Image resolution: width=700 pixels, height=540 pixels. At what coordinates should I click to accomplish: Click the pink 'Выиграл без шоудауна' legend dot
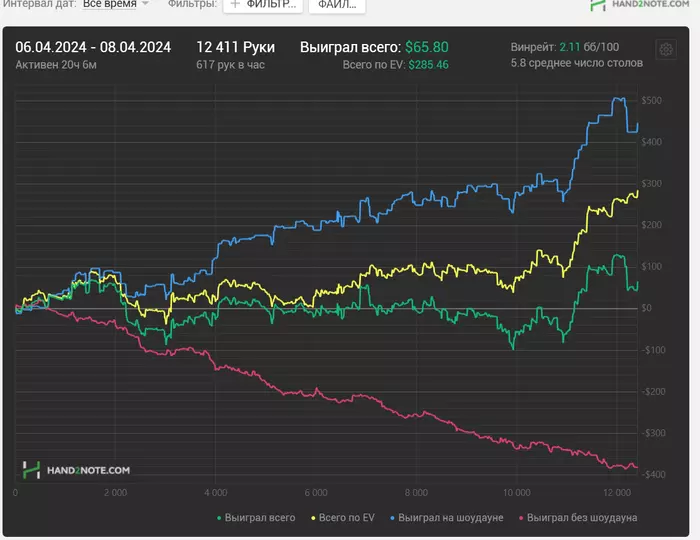pyautogui.click(x=521, y=518)
